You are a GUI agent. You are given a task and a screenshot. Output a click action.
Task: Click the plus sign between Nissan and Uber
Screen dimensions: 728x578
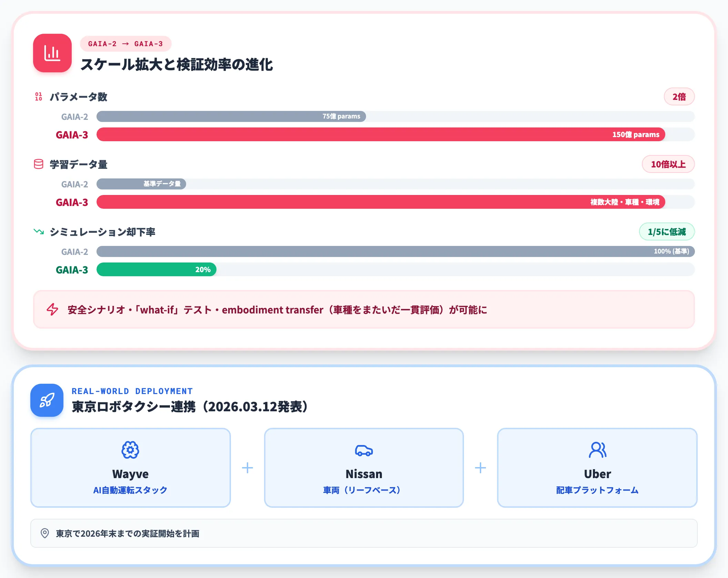pos(481,468)
